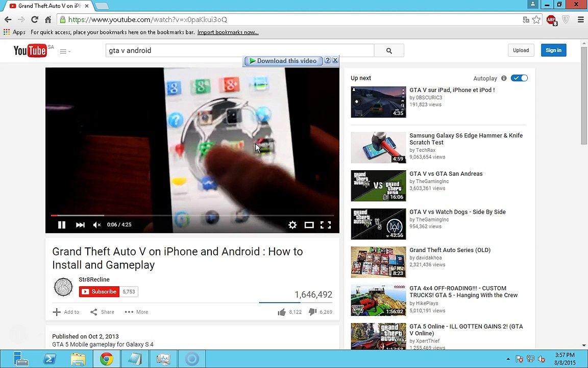The height and width of the screenshot is (368, 588).
Task: Bookmark this page with the star icon
Action: [x=536, y=19]
